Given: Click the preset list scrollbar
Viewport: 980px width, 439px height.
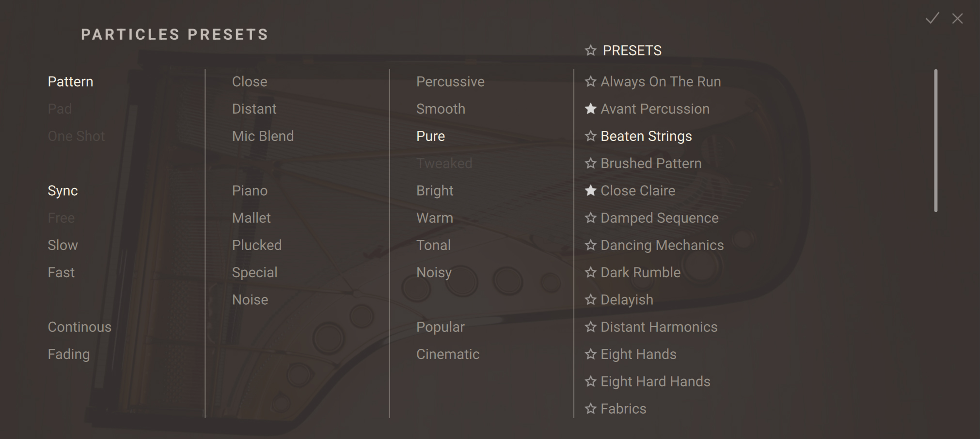Looking at the screenshot, I should click(935, 141).
